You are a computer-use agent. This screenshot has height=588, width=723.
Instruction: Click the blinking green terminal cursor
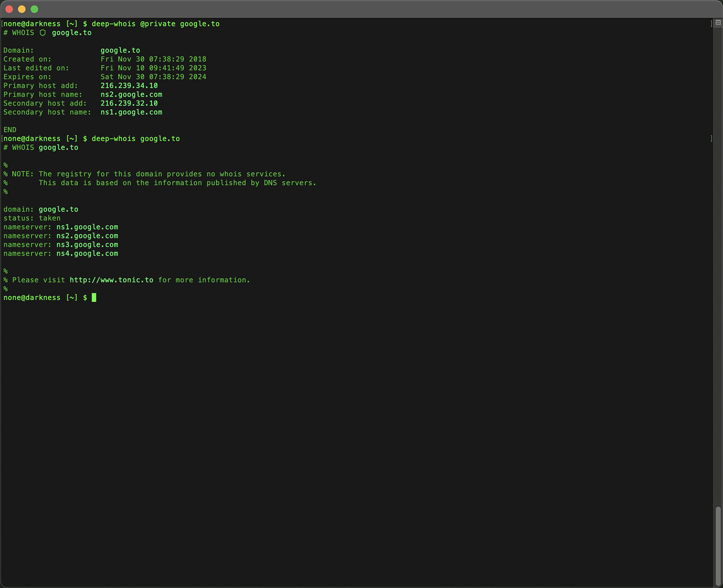pos(94,297)
